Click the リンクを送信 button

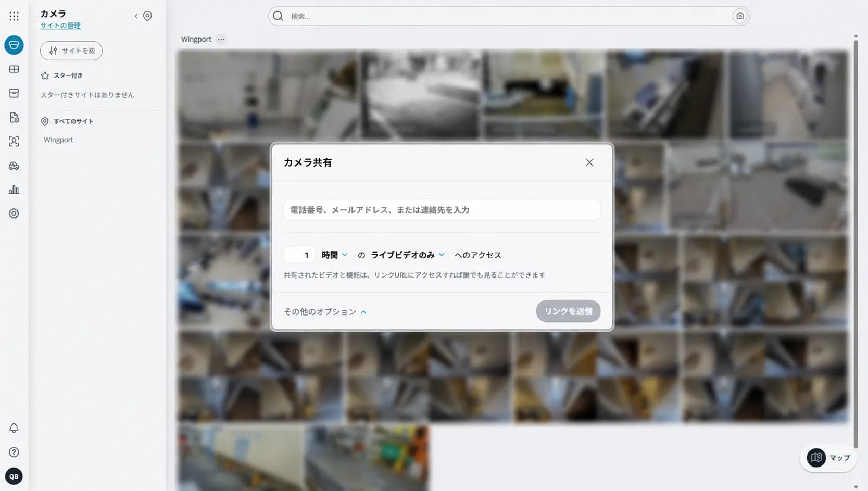(568, 311)
